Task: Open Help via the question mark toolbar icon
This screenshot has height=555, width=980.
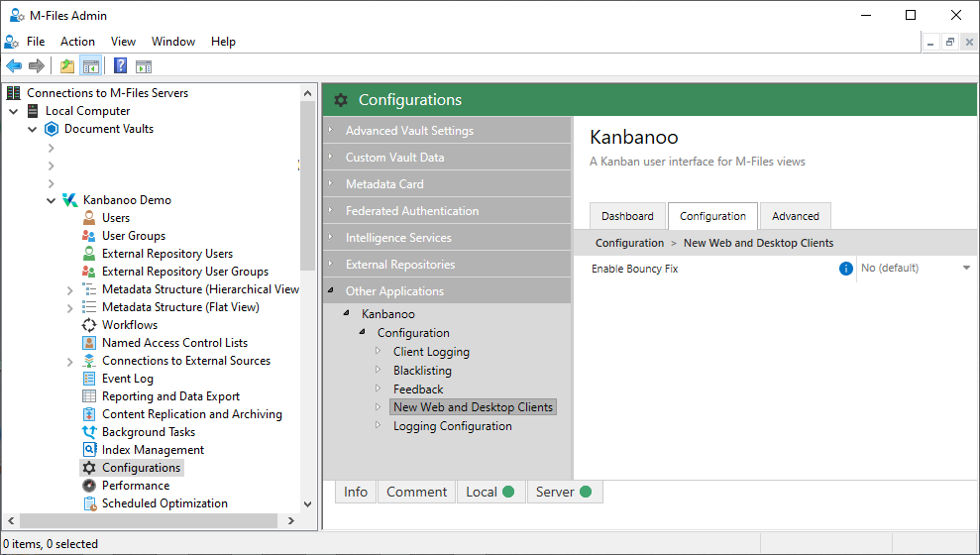Action: pyautogui.click(x=121, y=65)
